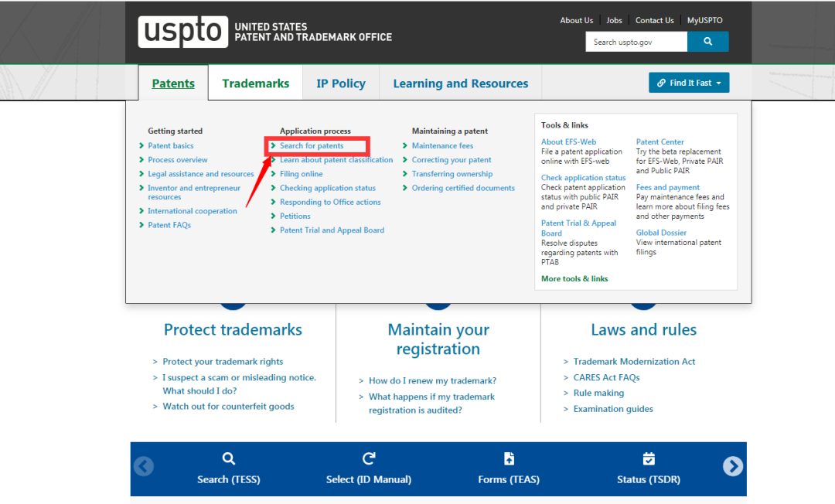Open Checking application status link
835x504 pixels.
tap(328, 188)
